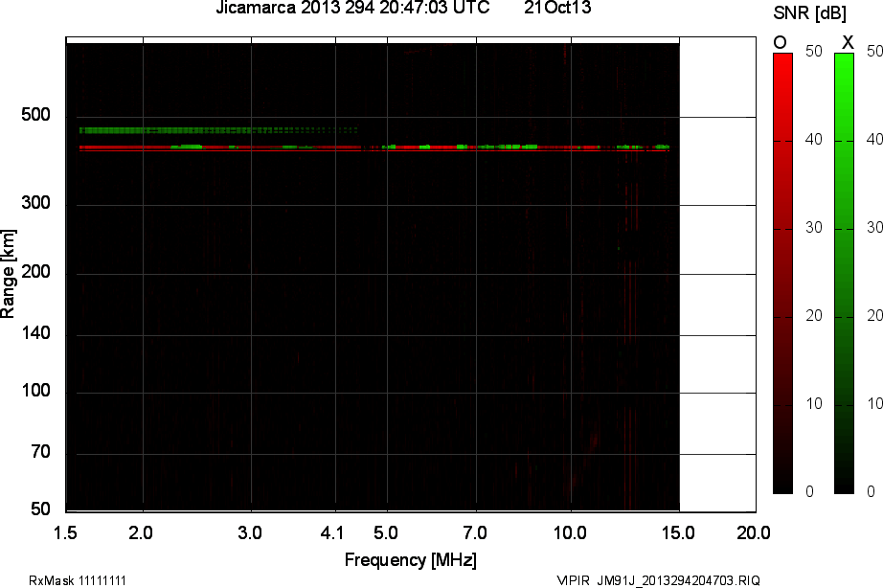
Task: Click the '5.0' frequency tick label
Action: point(386,532)
